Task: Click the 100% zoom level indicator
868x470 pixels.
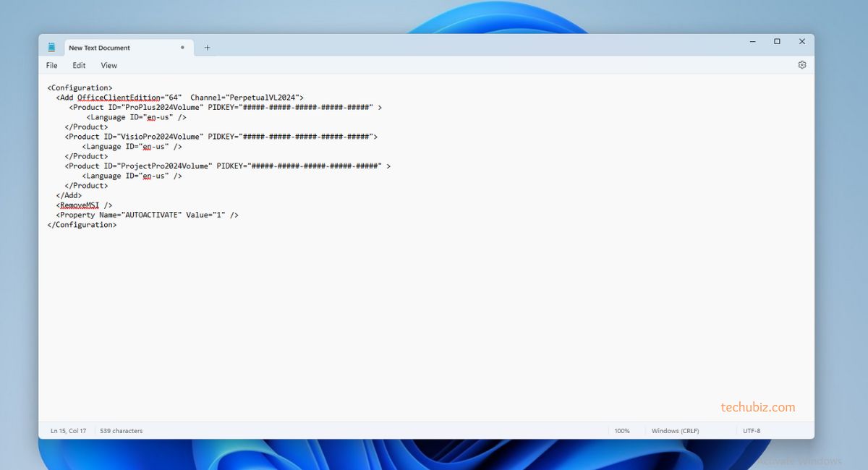Action: point(622,431)
